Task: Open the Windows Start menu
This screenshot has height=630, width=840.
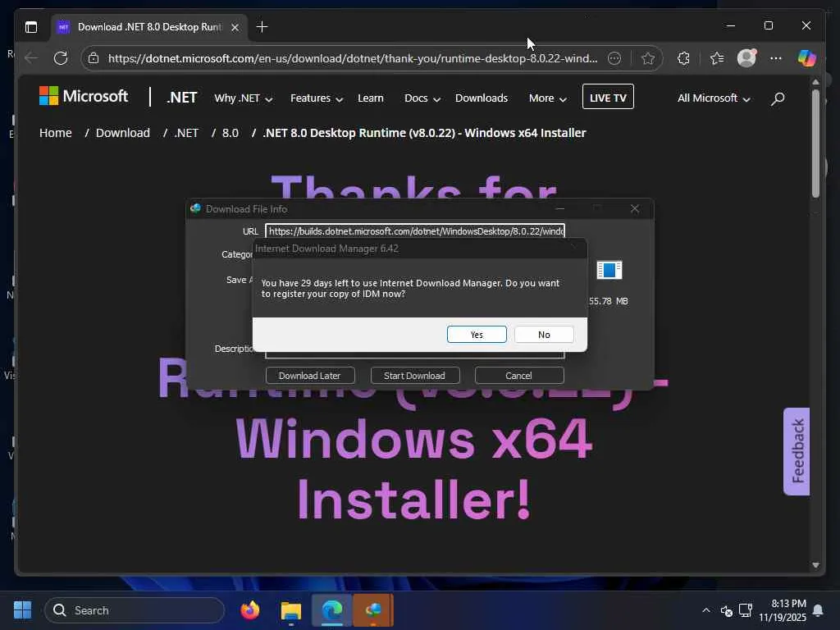Action: tap(22, 610)
